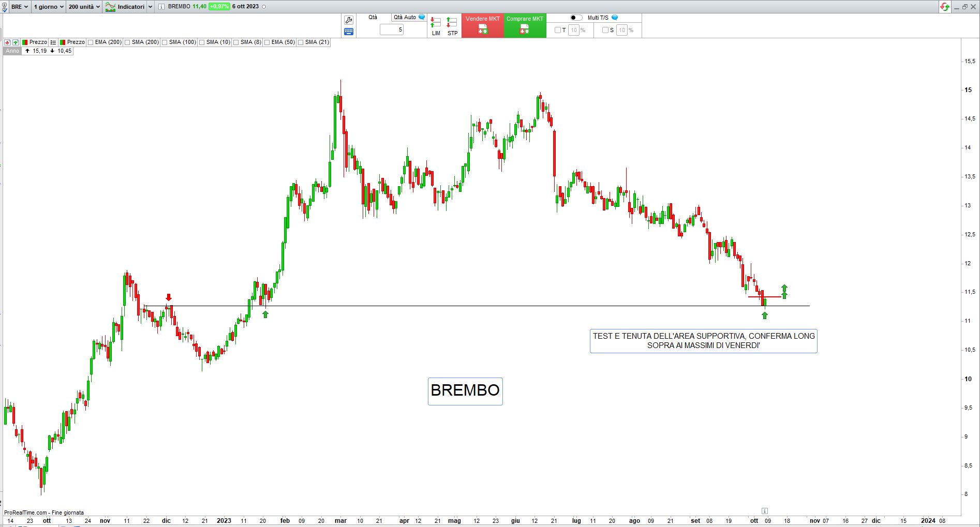Click the blue keyboard icon

348,32
